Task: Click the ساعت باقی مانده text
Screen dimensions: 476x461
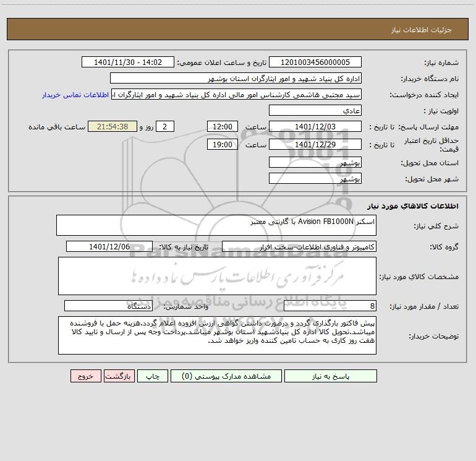Action: [57, 127]
